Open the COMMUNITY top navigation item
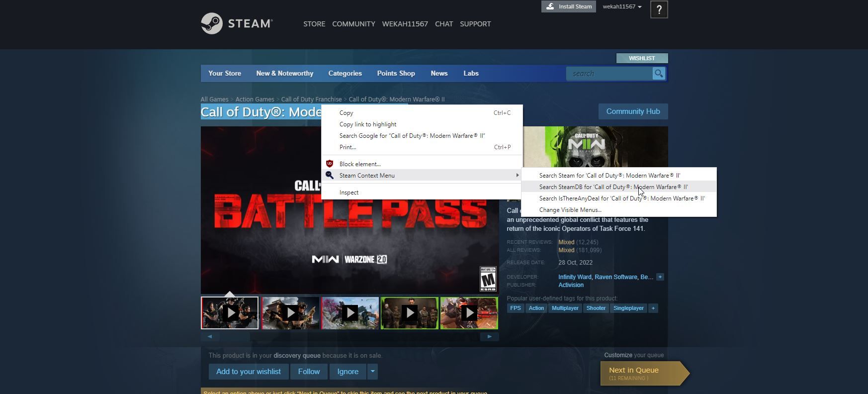Image resolution: width=868 pixels, height=394 pixels. (x=353, y=24)
